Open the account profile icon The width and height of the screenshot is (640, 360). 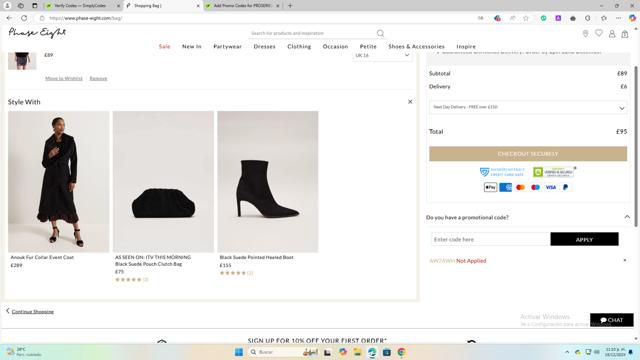click(x=612, y=34)
